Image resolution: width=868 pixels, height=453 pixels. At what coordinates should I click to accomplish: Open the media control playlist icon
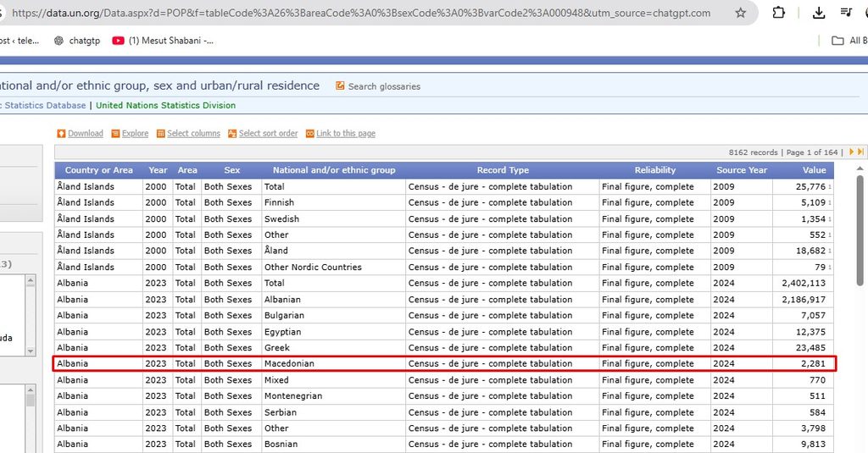click(x=846, y=12)
